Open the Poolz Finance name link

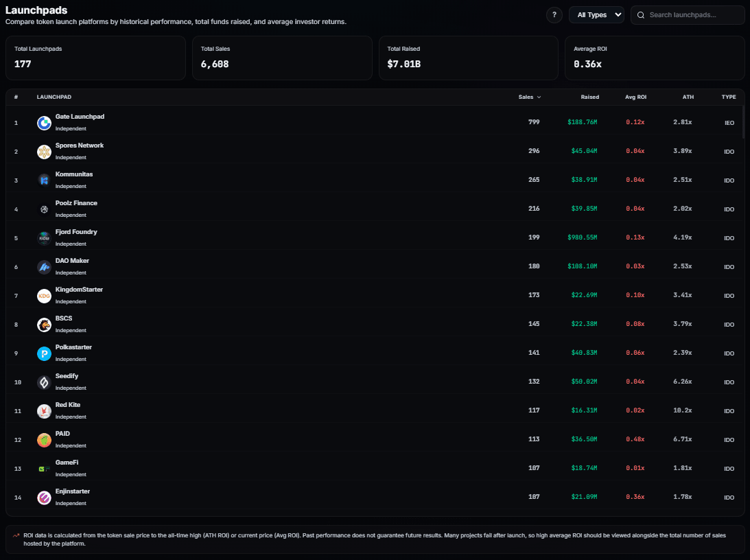click(x=76, y=202)
